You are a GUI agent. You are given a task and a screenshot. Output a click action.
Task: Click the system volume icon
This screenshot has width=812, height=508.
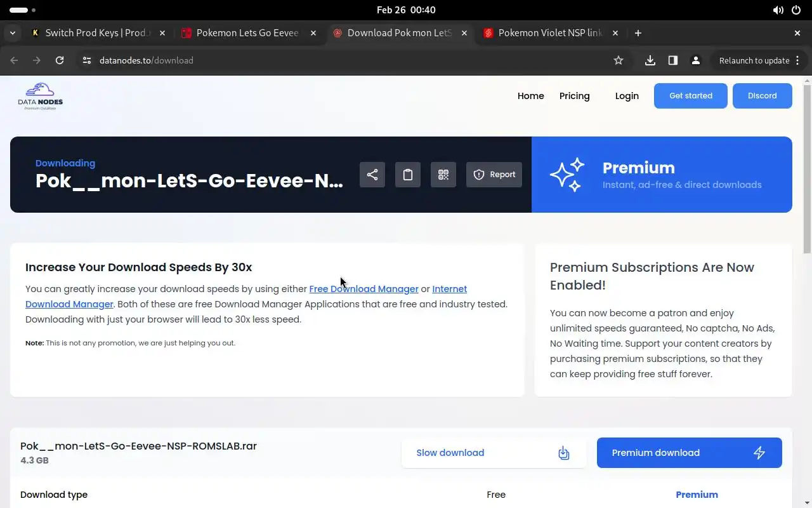[x=778, y=10]
